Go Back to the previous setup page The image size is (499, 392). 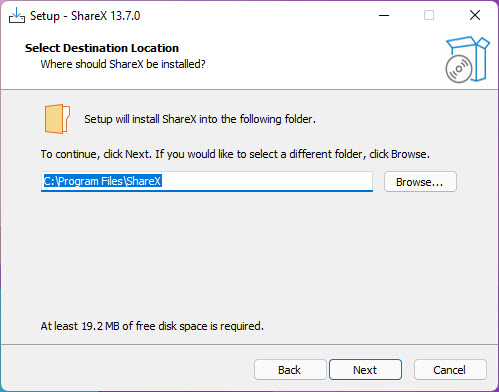pos(290,370)
